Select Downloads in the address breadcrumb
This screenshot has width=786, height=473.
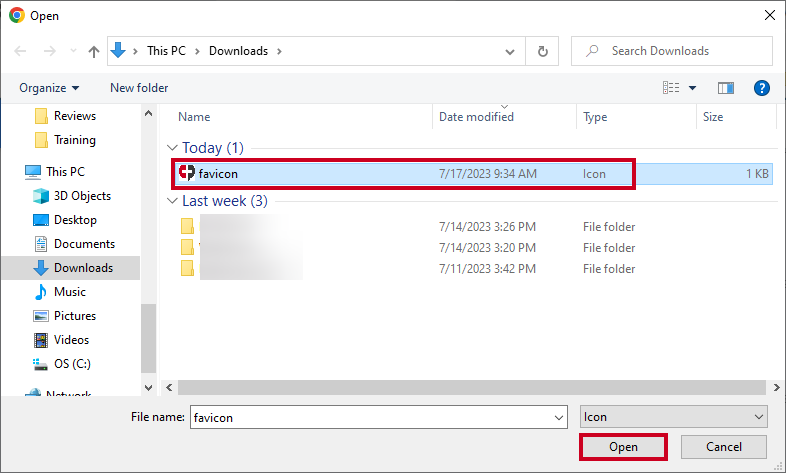pyautogui.click(x=239, y=51)
